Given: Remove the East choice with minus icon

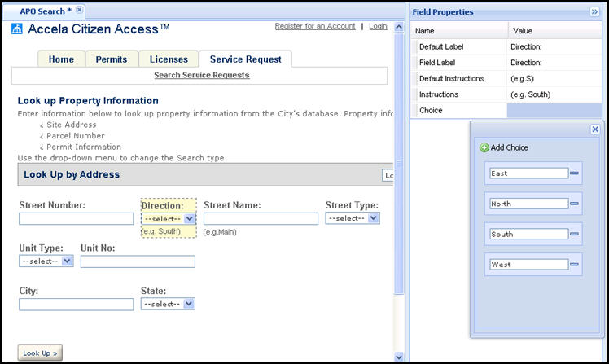Looking at the screenshot, I should coord(574,173).
